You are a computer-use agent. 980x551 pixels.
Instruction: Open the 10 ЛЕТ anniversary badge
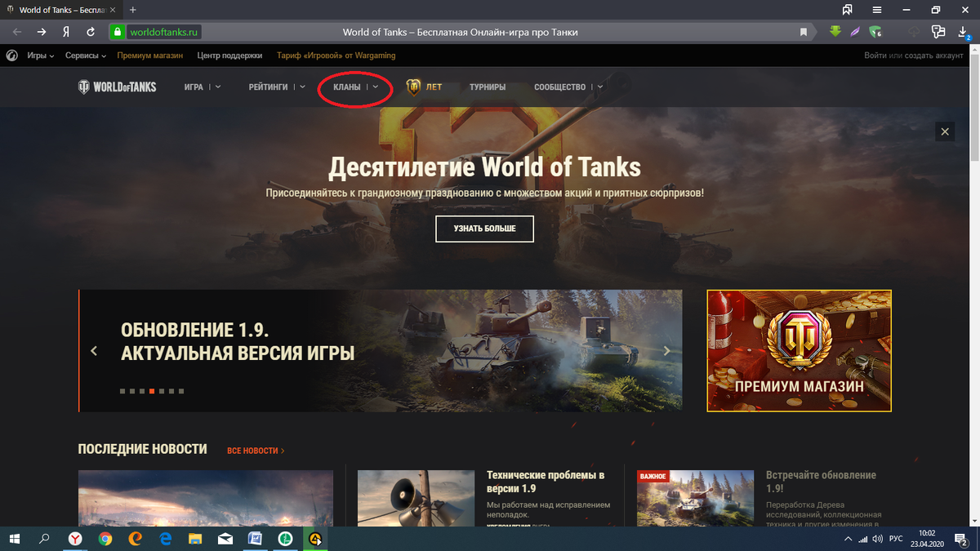(424, 87)
